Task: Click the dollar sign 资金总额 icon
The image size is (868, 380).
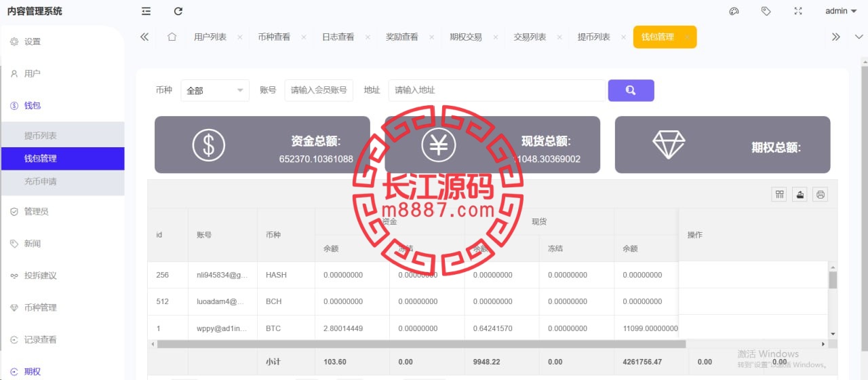Action: tap(208, 145)
